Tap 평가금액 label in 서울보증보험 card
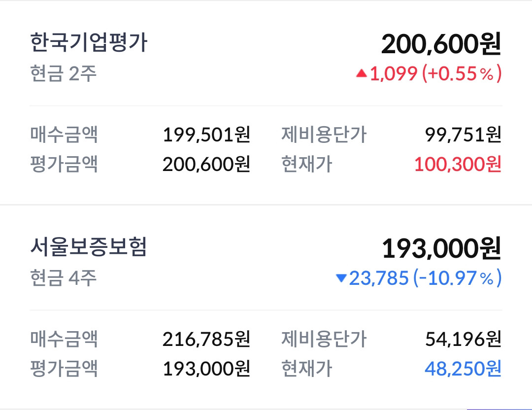The width and height of the screenshot is (532, 410). (x=64, y=369)
